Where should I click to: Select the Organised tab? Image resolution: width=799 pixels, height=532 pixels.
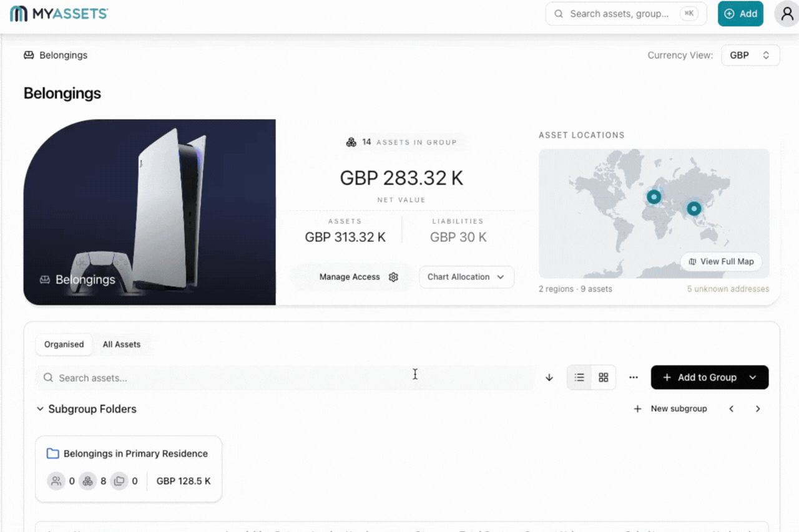point(64,344)
